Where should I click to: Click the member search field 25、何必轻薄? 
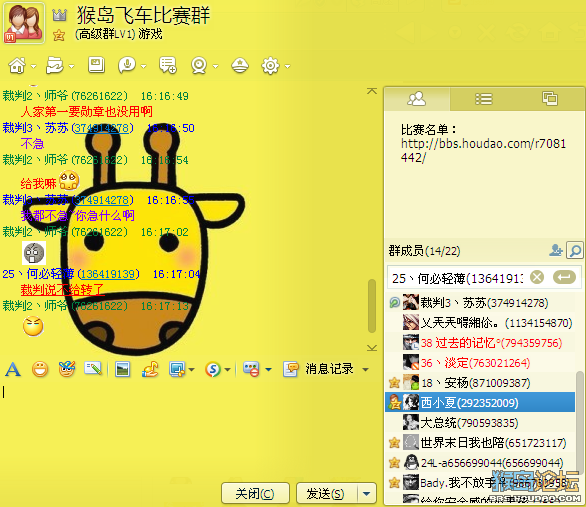(458, 278)
